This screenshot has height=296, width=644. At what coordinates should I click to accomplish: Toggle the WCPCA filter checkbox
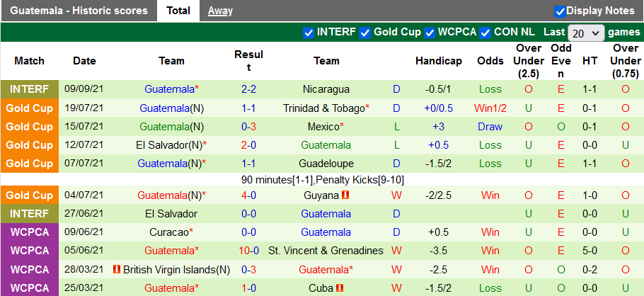(429, 33)
